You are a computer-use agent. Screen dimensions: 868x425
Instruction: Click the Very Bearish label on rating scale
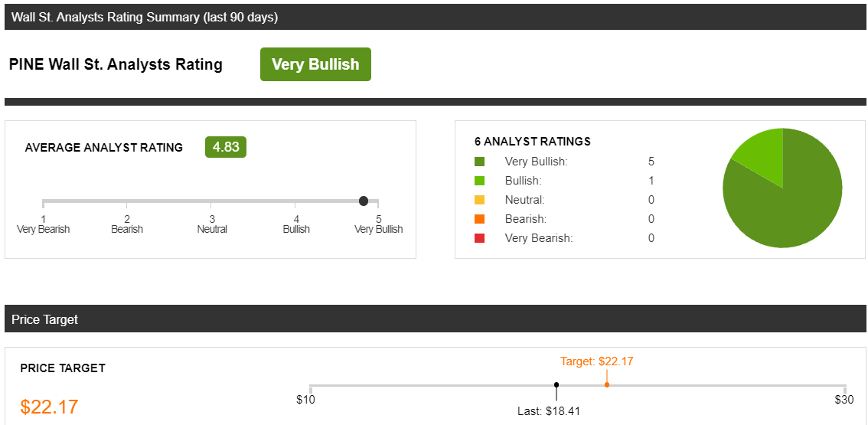[44, 229]
